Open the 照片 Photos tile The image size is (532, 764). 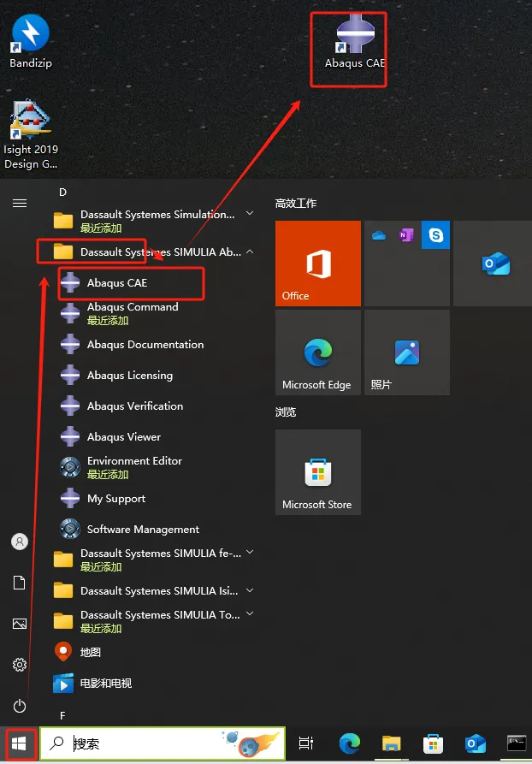(407, 352)
